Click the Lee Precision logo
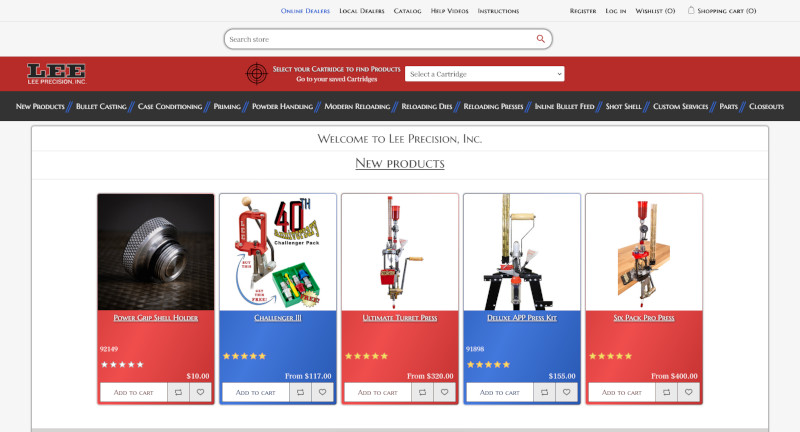Image resolution: width=800 pixels, height=432 pixels. pos(57,74)
